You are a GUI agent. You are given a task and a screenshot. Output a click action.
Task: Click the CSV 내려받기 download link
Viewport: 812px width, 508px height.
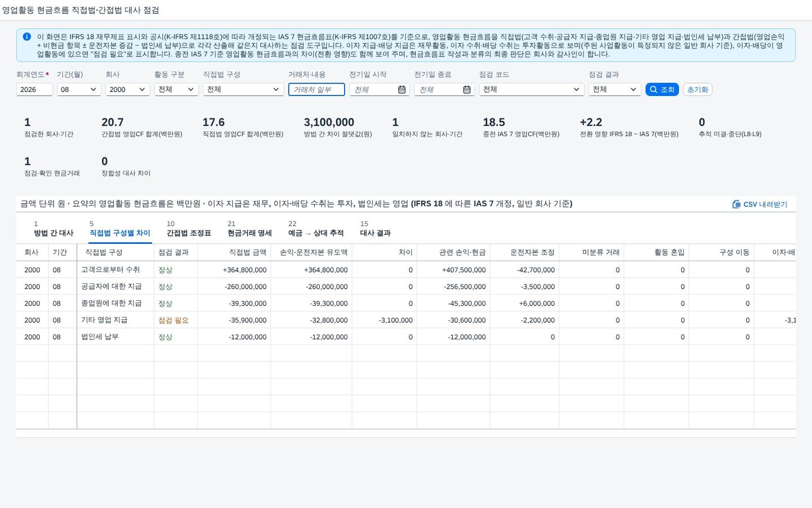(x=760, y=204)
